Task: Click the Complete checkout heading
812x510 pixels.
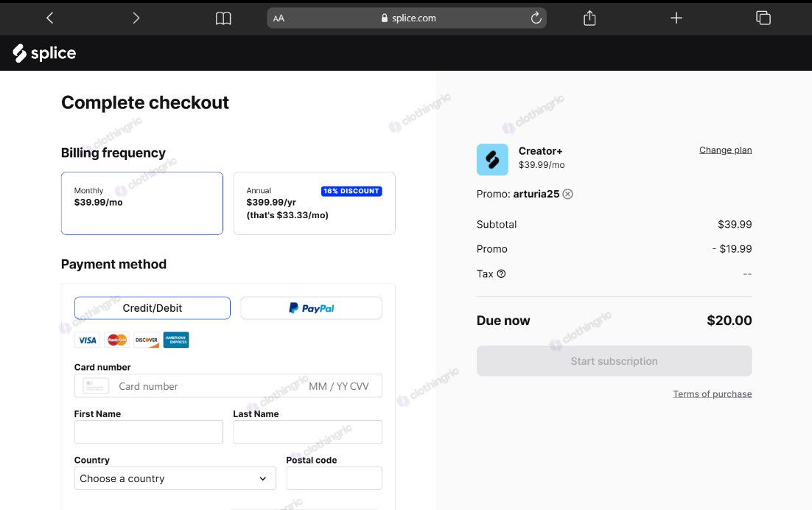Action: (145, 102)
